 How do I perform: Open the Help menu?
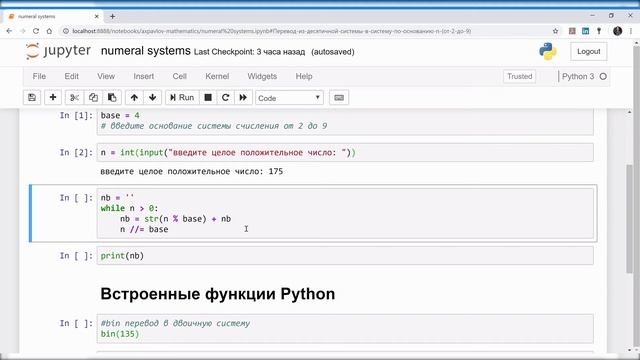(304, 76)
